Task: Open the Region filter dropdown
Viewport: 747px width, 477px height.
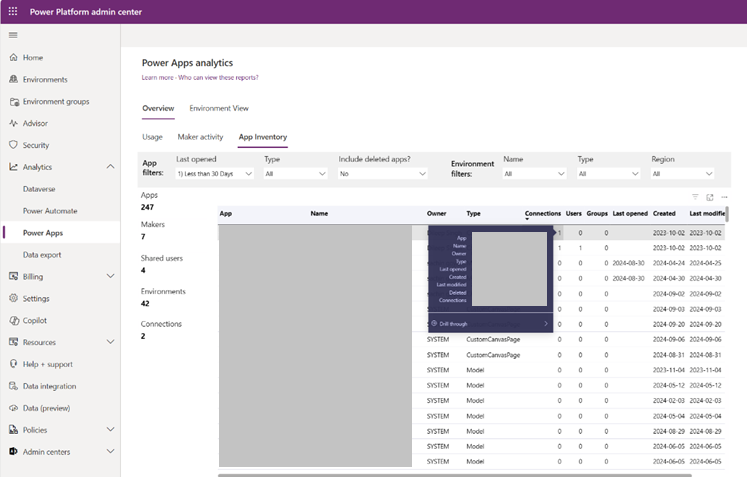Action: pyautogui.click(x=683, y=174)
